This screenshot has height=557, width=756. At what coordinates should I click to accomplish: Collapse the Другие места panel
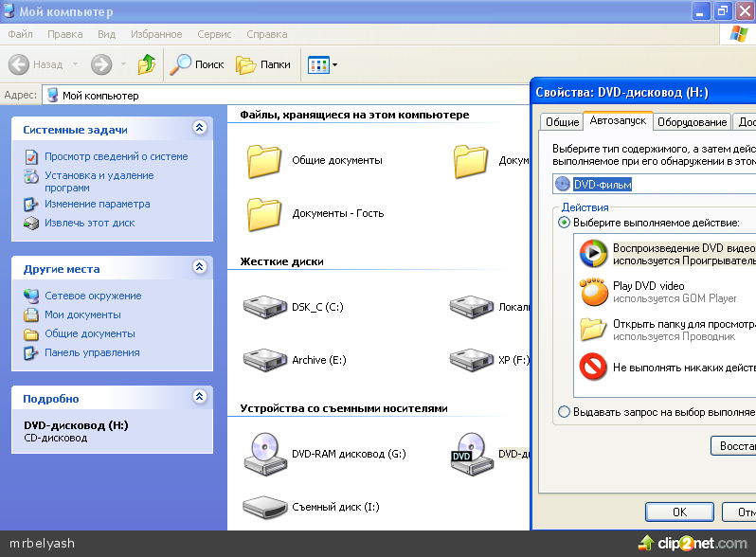tap(199, 268)
